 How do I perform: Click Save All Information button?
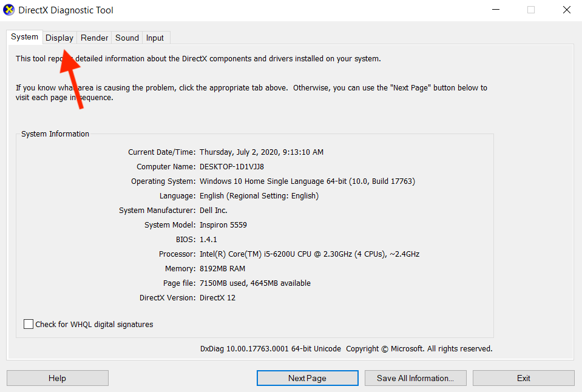(415, 378)
